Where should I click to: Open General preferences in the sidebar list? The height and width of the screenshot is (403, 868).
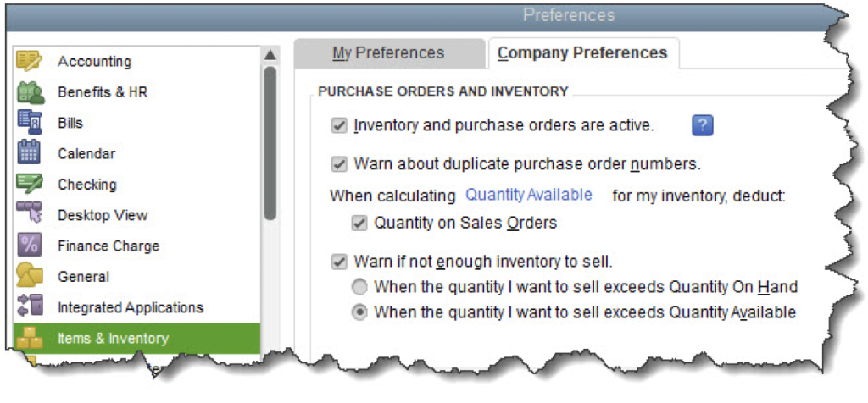point(83,276)
